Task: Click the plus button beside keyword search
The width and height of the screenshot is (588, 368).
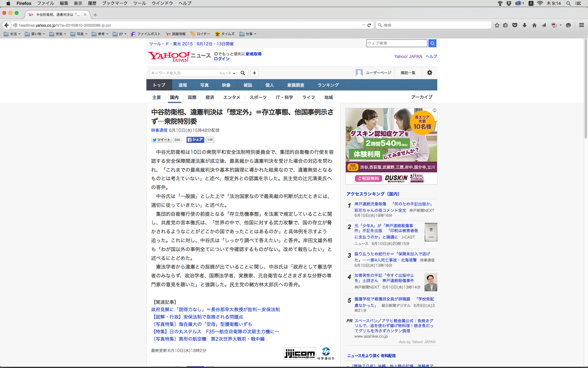Action: [254, 73]
